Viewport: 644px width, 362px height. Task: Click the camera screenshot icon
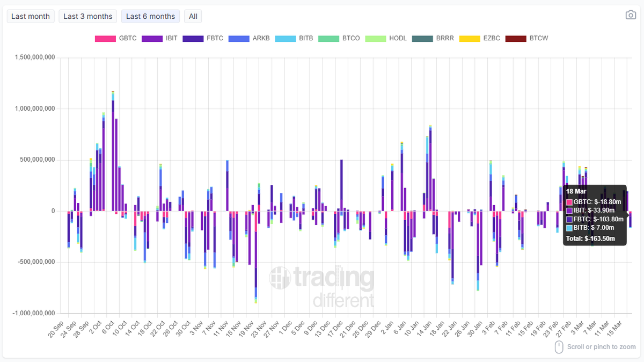click(631, 15)
